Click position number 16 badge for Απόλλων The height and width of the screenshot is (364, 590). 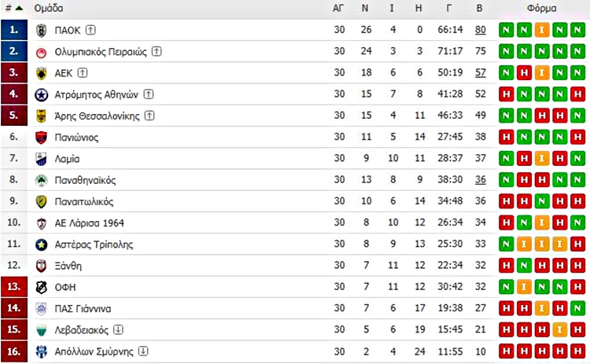[x=14, y=351]
